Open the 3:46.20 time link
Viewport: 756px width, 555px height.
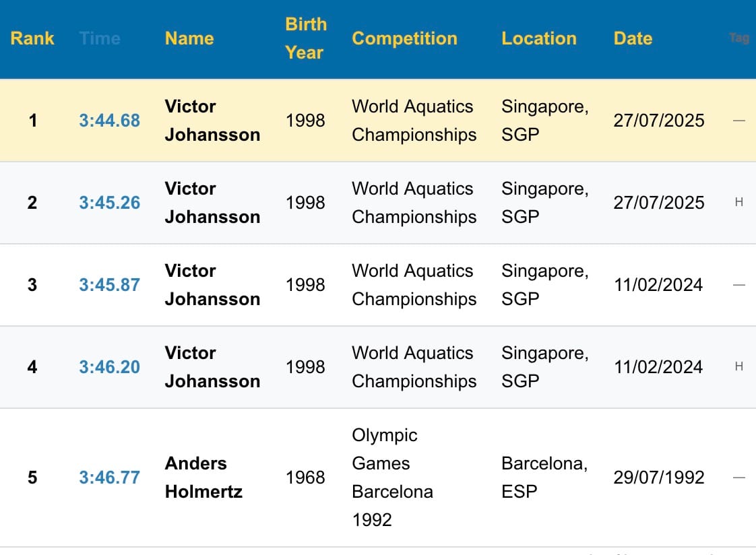[109, 367]
